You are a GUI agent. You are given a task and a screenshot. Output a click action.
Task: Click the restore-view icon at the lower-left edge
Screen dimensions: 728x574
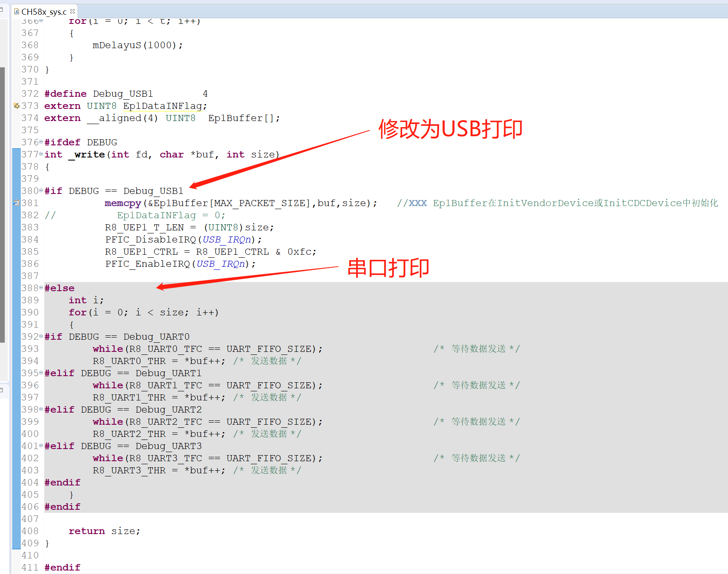point(2,390)
